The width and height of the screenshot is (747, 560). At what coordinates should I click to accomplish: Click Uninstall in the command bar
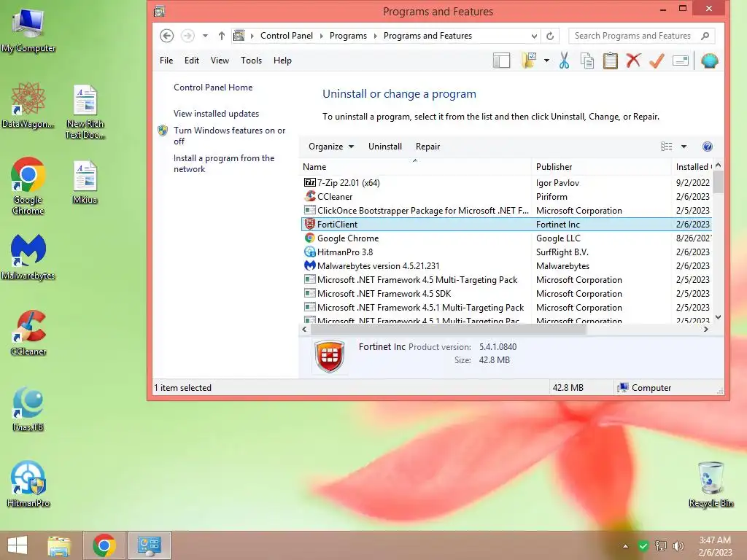coord(385,147)
